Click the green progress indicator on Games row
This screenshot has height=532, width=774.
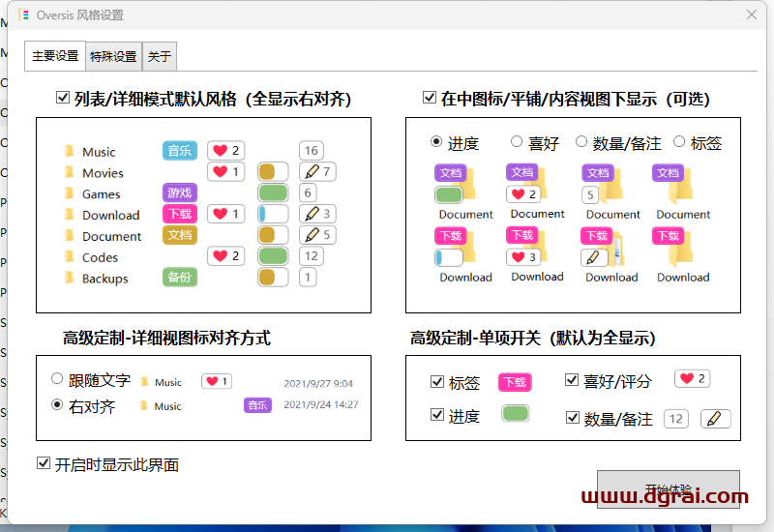coord(273,192)
